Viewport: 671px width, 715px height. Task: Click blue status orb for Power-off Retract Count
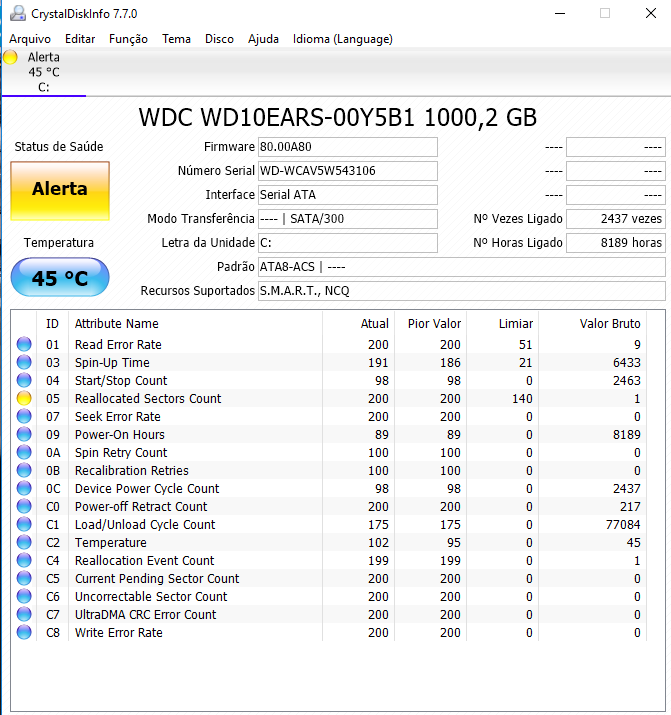click(24, 506)
